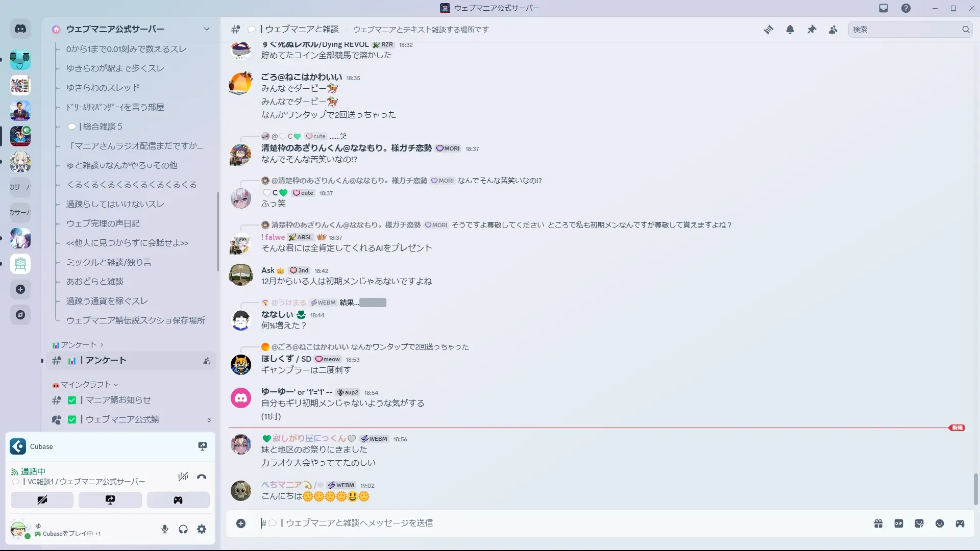Click the chat message scrollbar

[x=976, y=488]
